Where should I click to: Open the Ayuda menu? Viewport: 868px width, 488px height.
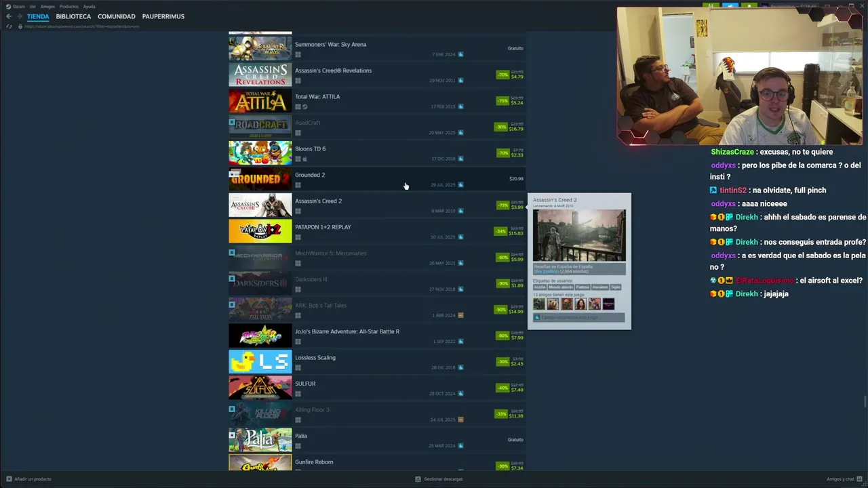click(x=90, y=7)
